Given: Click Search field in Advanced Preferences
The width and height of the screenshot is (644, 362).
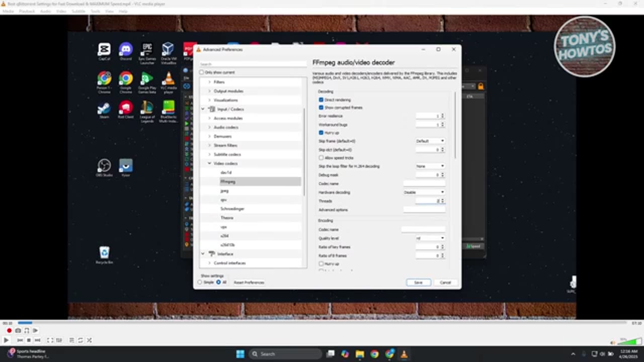Looking at the screenshot, I should [x=253, y=64].
